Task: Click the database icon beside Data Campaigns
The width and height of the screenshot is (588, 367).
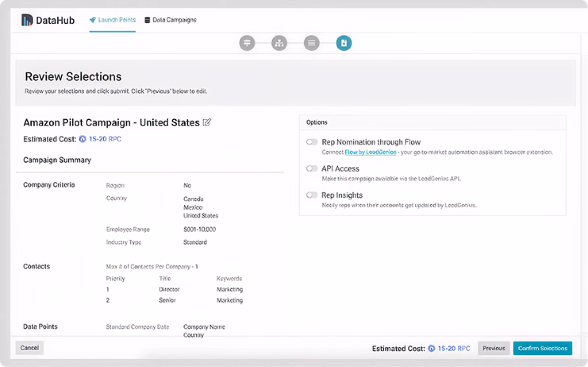Action: 147,19
